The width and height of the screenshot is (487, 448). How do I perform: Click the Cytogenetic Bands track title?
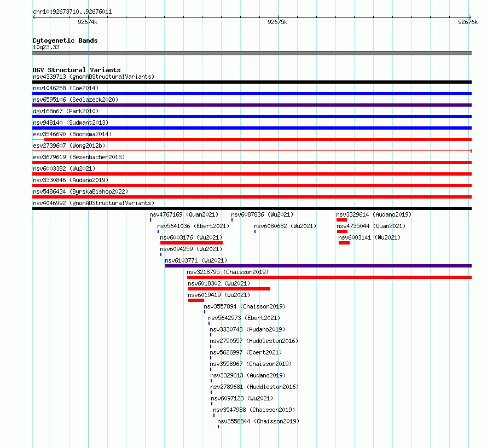[x=65, y=40]
